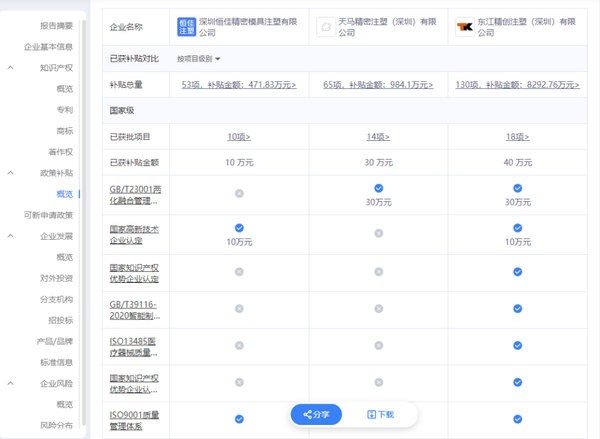Click the blue check for 东江 in 国家高新技术企业认定 row

[x=517, y=228]
